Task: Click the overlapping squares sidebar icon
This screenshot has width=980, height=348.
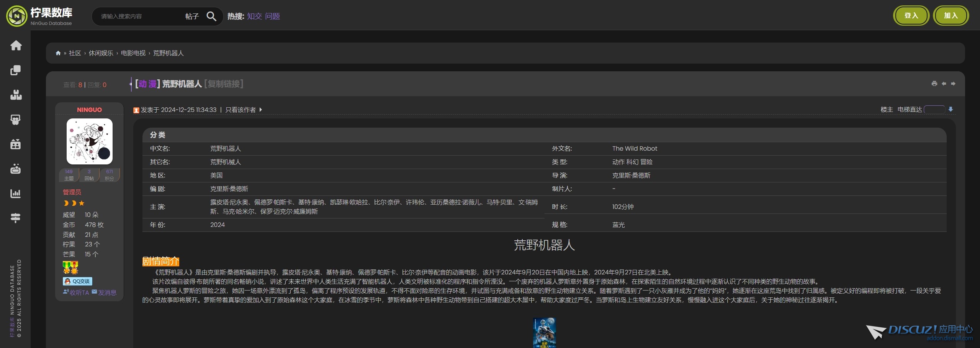Action: [16, 70]
